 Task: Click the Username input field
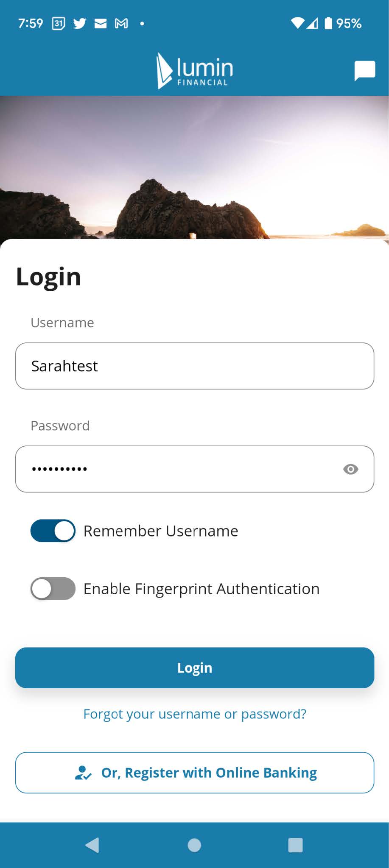195,366
